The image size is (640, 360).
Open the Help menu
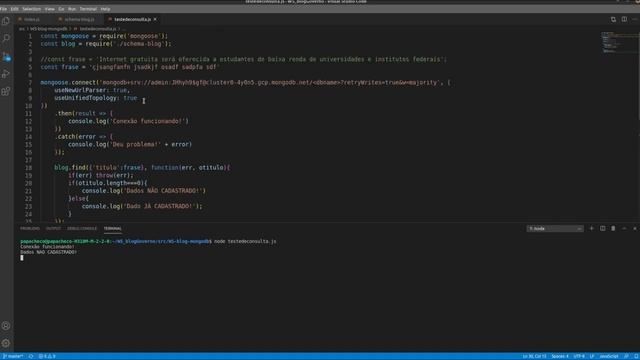click(105, 9)
